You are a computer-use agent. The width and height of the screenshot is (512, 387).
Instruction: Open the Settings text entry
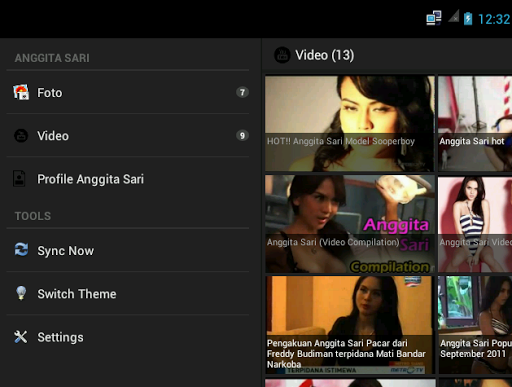click(60, 337)
